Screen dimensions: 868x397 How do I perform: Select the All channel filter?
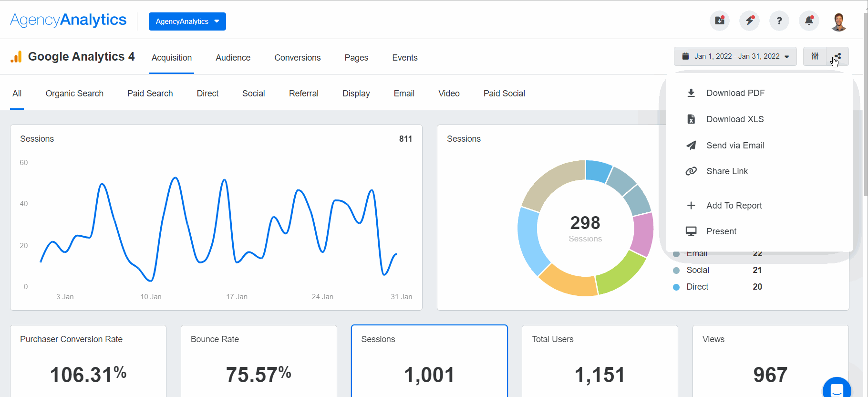coord(17,94)
